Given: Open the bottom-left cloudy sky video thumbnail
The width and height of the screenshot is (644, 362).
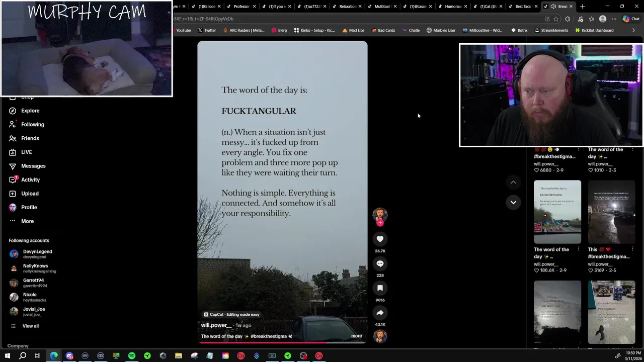Looking at the screenshot, I should click(557, 312).
